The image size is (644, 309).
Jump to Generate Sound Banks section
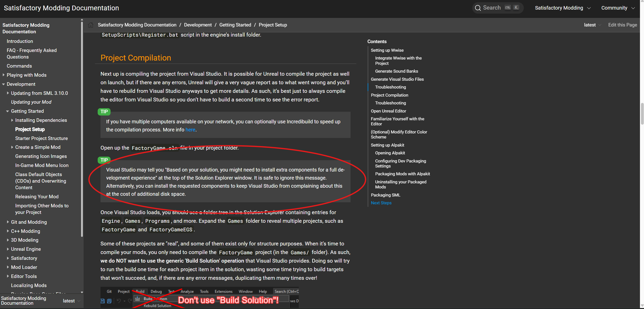click(396, 71)
